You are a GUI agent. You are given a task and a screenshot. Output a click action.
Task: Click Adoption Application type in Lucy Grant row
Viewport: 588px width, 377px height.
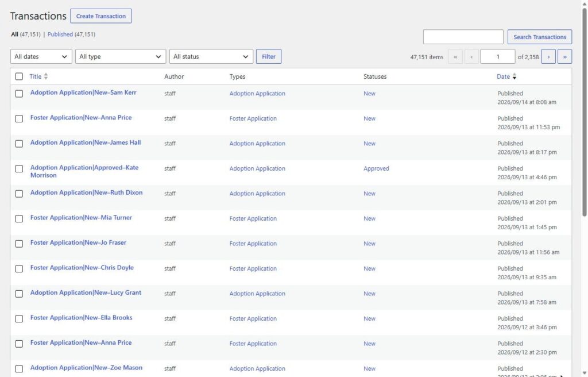point(257,294)
